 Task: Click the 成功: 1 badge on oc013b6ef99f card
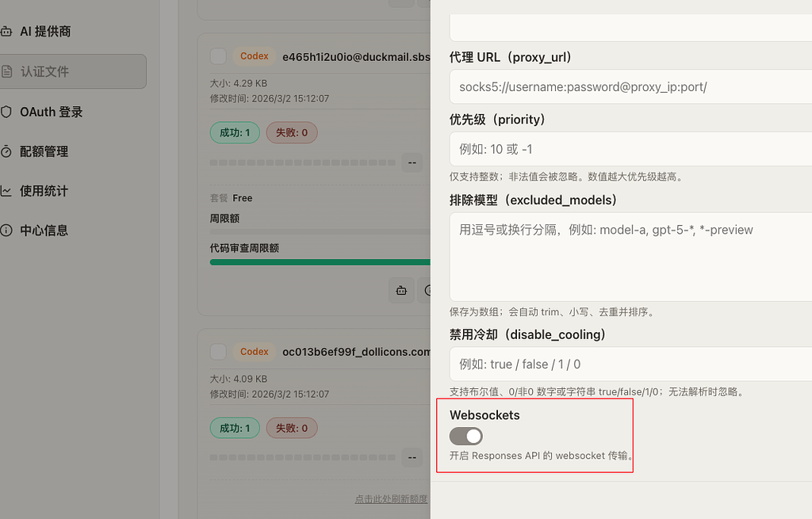tap(235, 428)
